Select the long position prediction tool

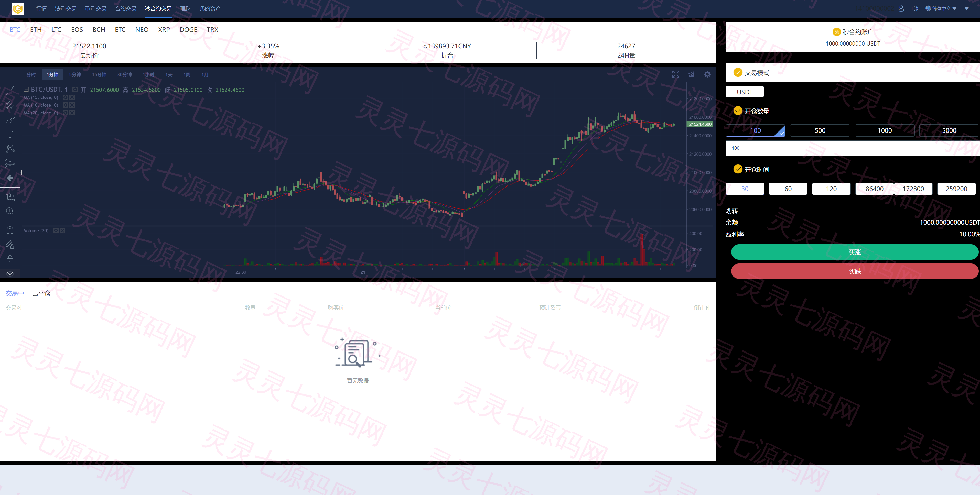10,163
